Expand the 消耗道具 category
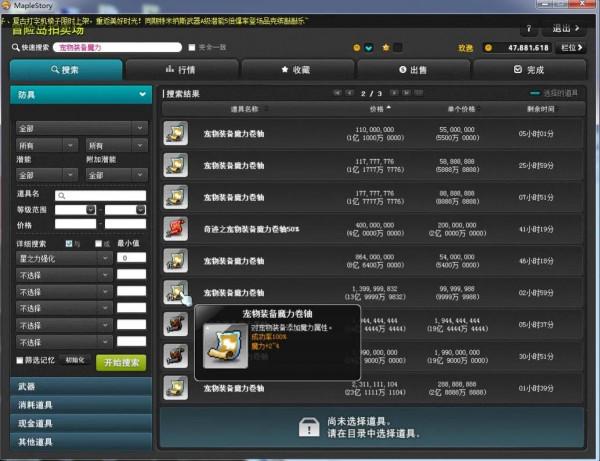Image resolution: width=600 pixels, height=461 pixels. pyautogui.click(x=81, y=405)
